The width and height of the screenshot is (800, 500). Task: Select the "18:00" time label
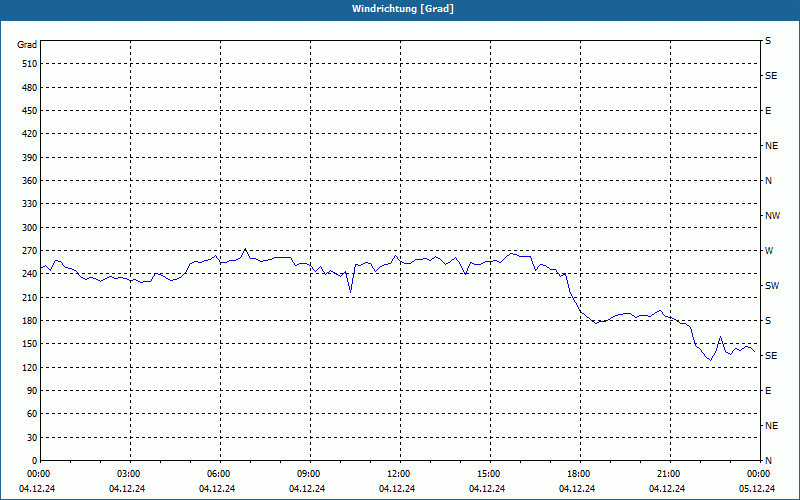(x=580, y=474)
